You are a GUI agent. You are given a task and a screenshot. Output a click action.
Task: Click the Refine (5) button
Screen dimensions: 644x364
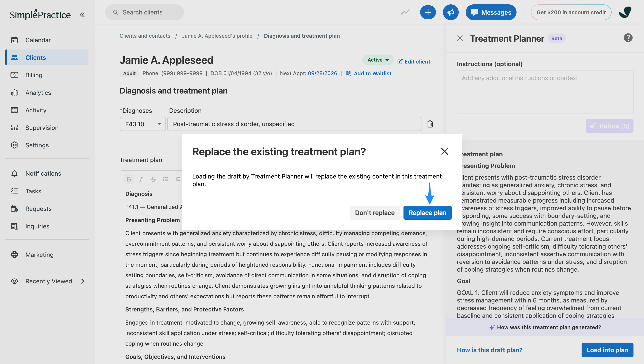[x=609, y=126]
